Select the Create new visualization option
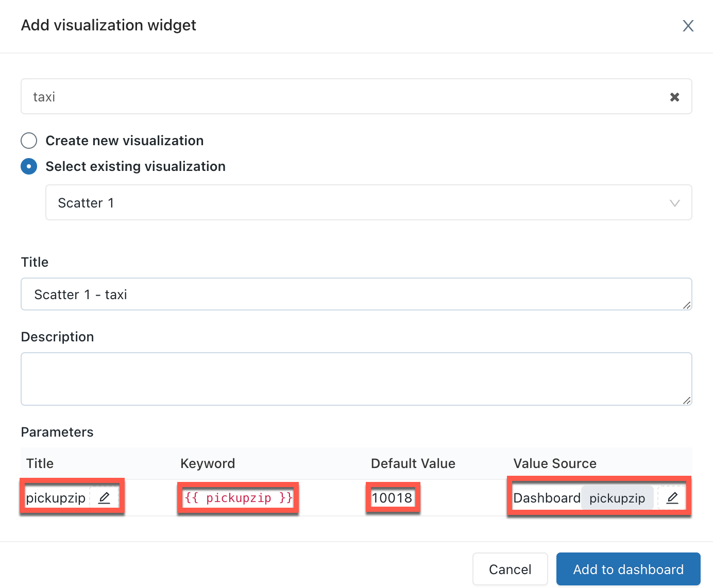The image size is (713, 588). click(x=29, y=140)
